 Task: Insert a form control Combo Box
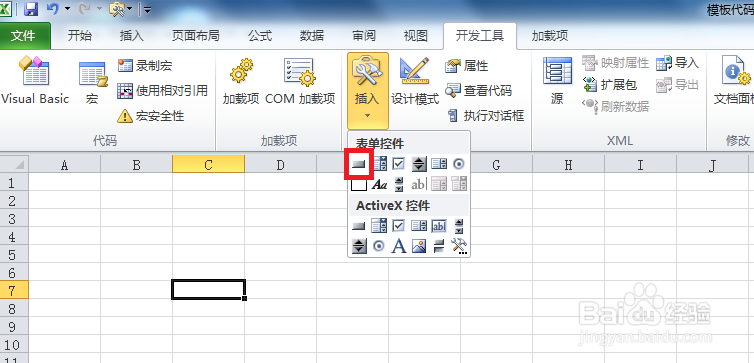[x=379, y=164]
